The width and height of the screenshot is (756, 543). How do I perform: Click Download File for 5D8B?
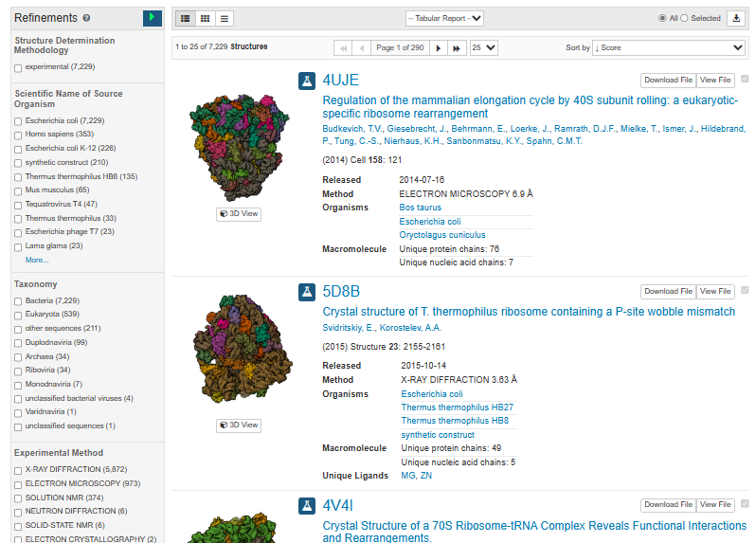(x=668, y=291)
